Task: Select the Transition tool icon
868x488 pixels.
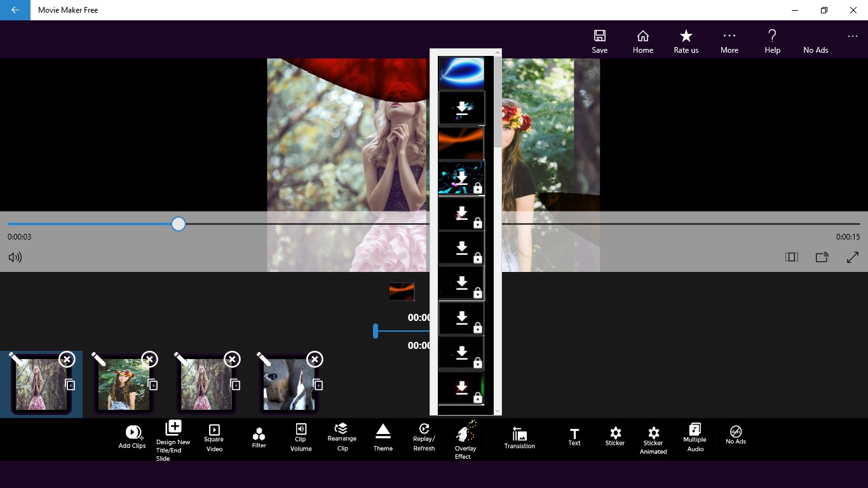Action: (x=519, y=434)
